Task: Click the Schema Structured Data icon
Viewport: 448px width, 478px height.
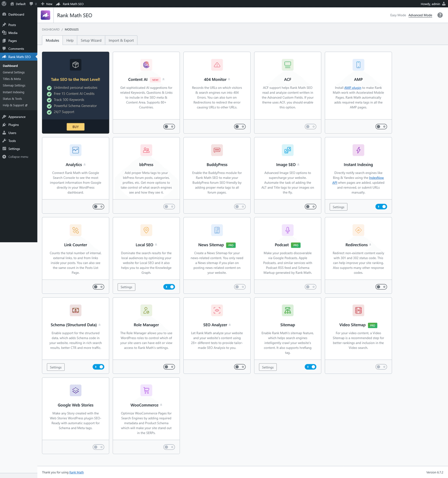Action: 76,311
